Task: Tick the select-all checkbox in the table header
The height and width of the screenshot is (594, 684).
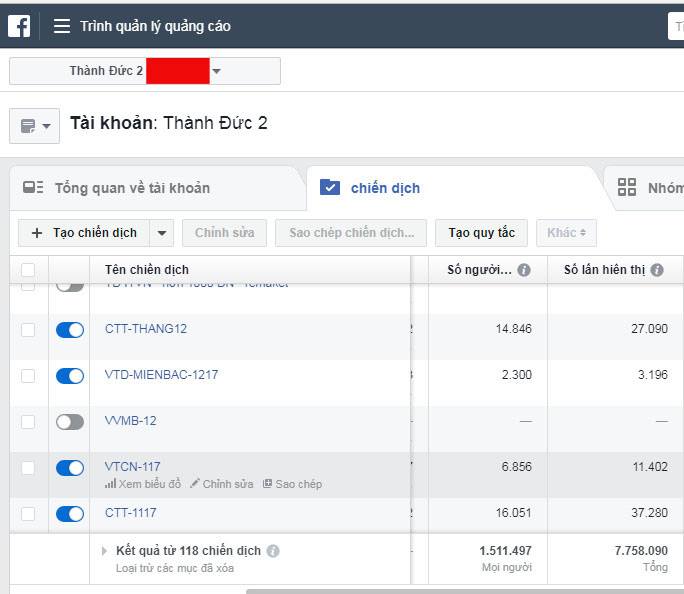Action: [28, 270]
